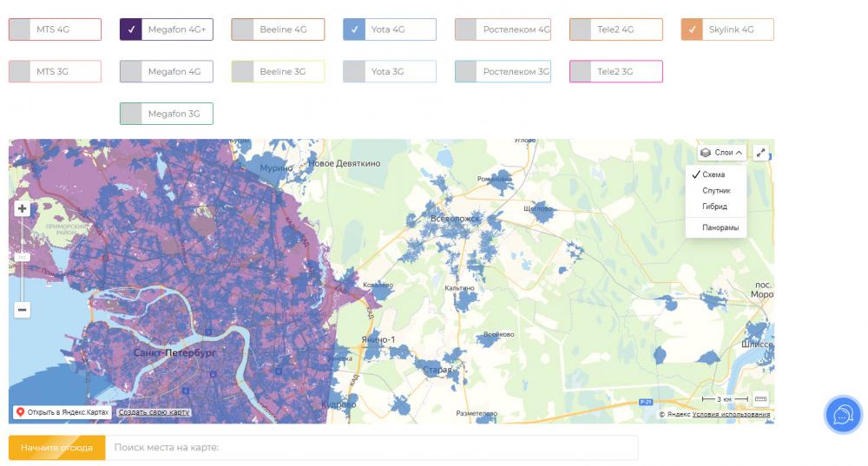Image resolution: width=868 pixels, height=466 pixels.
Task: Click the map place search field
Action: [372, 448]
